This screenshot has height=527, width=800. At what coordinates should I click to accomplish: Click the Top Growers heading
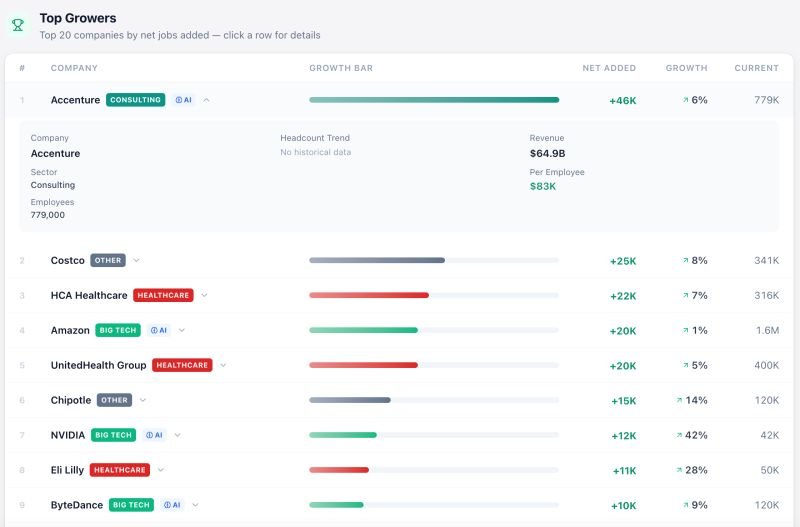pyautogui.click(x=78, y=18)
